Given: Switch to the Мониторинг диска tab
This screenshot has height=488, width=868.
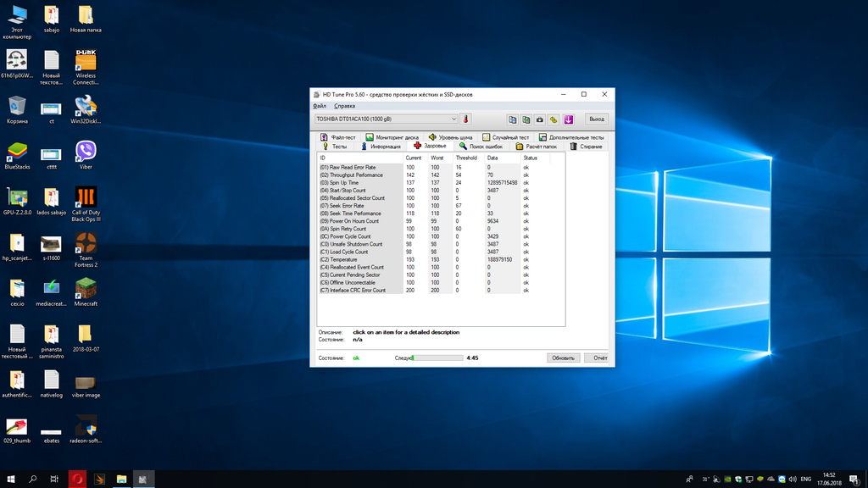Looking at the screenshot, I should pyautogui.click(x=392, y=137).
